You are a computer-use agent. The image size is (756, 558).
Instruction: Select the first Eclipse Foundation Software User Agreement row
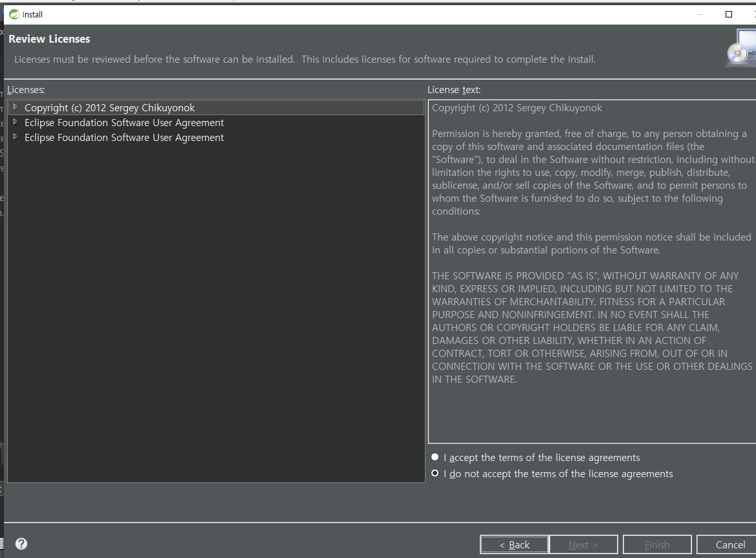(x=216, y=122)
